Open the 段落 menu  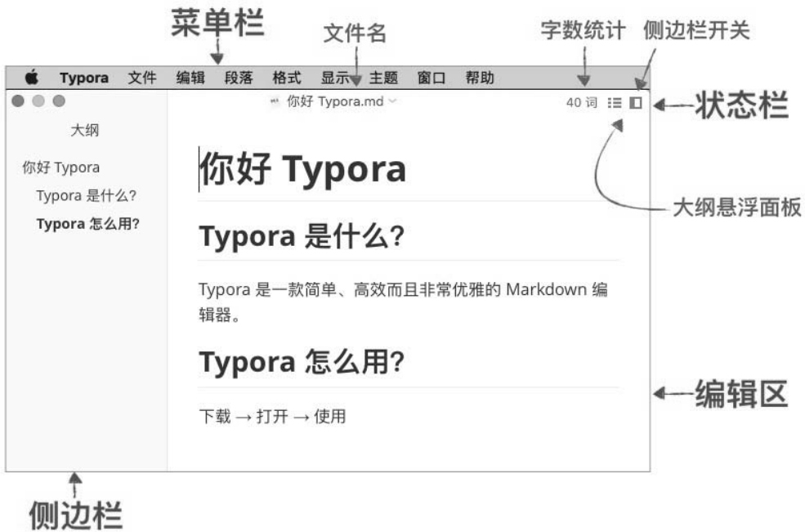tap(239, 78)
